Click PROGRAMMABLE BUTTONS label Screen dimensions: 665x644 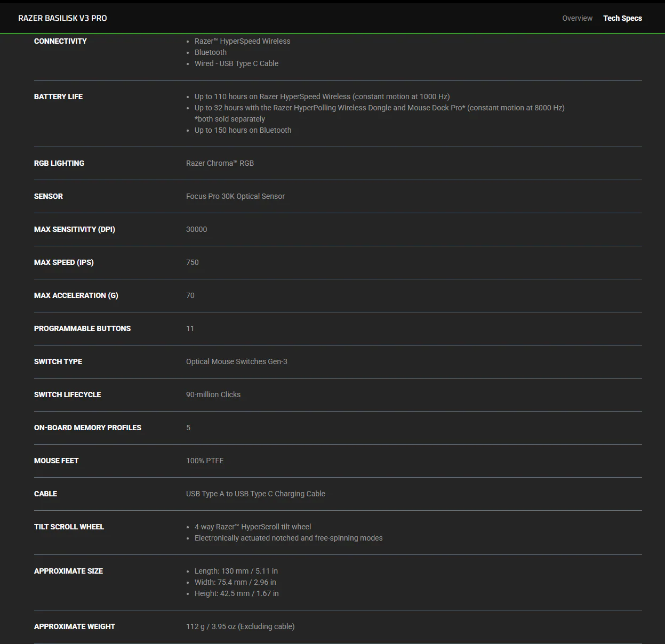click(82, 328)
